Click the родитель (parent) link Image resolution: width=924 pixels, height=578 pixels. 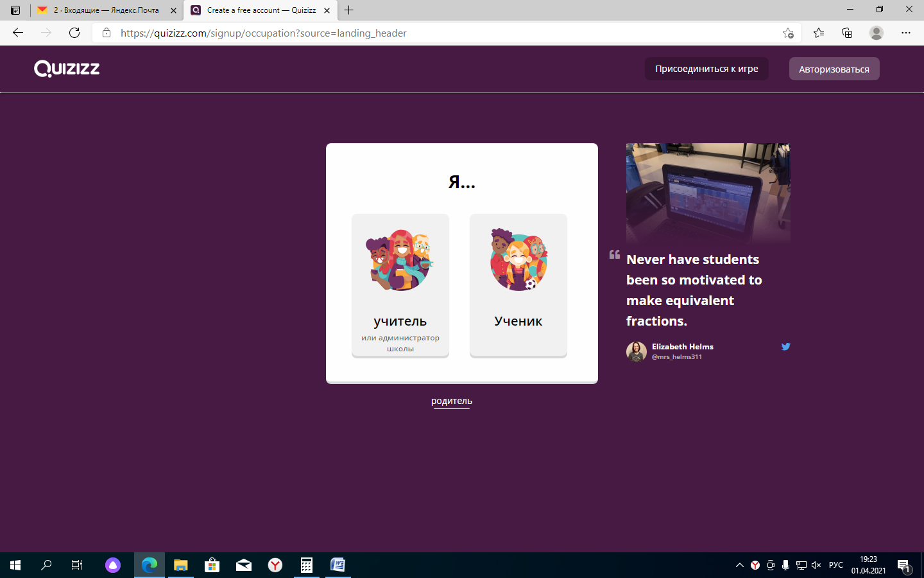coord(452,401)
